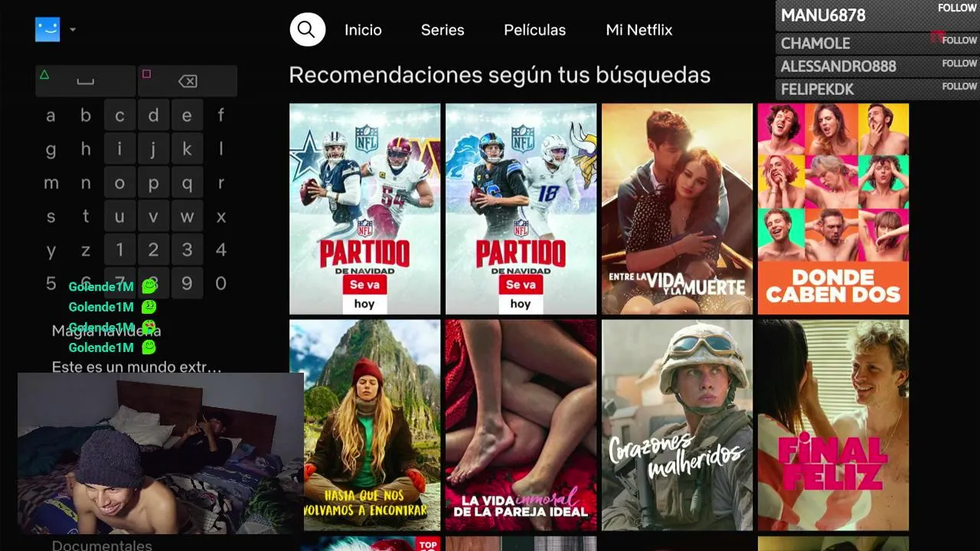Open Entre la vida y la muerte
The width and height of the screenshot is (980, 551).
pyautogui.click(x=677, y=209)
